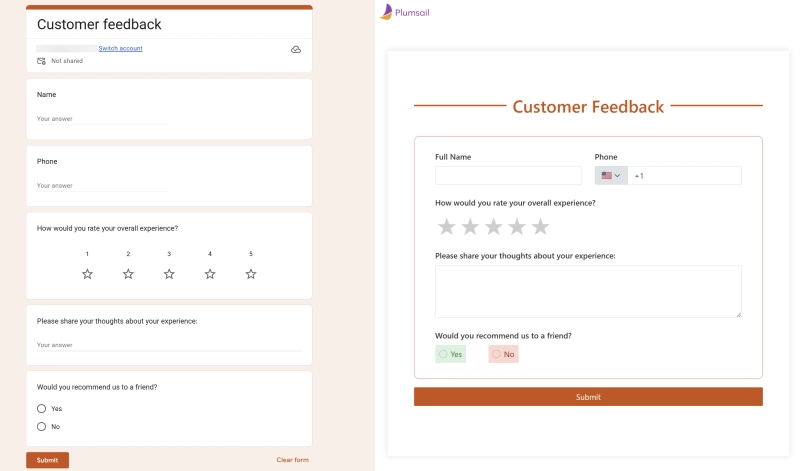Click the 'Customer feedback' Google form title

click(x=99, y=24)
